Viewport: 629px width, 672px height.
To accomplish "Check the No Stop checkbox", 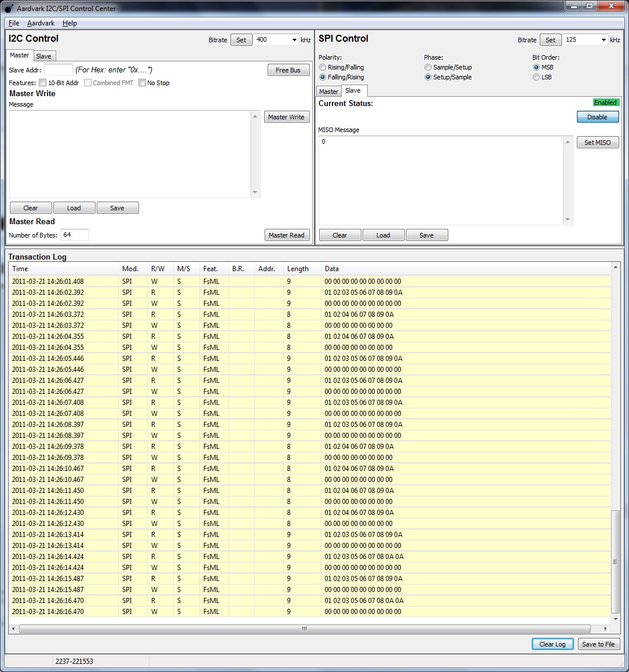I will pos(142,83).
